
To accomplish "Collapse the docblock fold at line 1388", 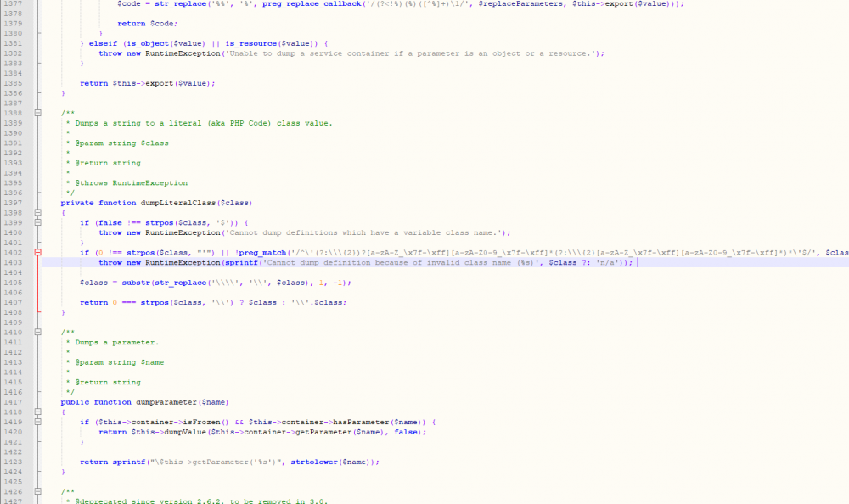I will pyautogui.click(x=36, y=113).
